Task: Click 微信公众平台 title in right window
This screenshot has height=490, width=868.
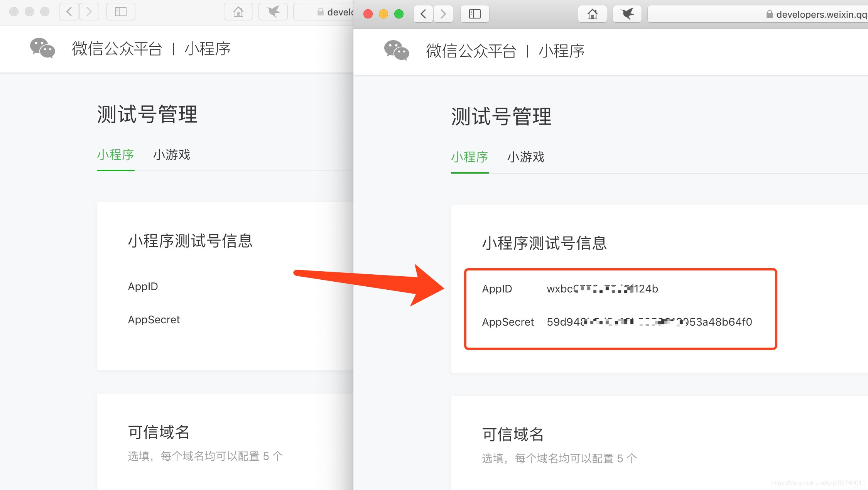Action: pos(471,51)
